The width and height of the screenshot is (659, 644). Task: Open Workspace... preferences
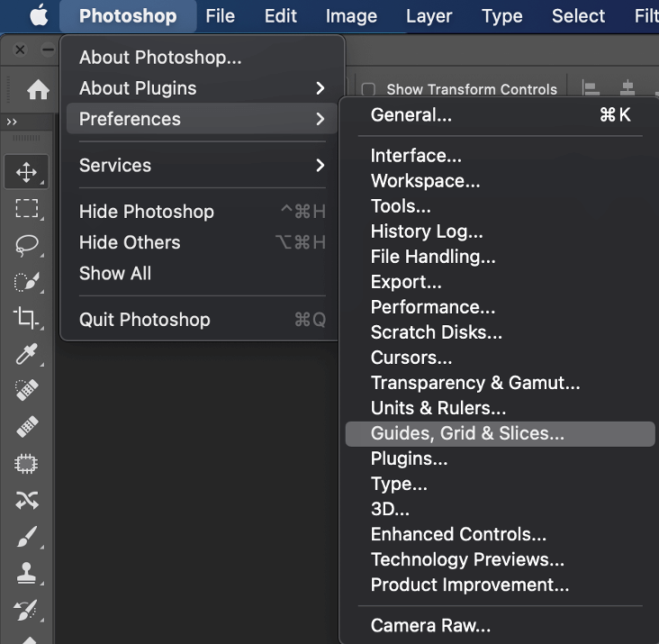coord(501,181)
